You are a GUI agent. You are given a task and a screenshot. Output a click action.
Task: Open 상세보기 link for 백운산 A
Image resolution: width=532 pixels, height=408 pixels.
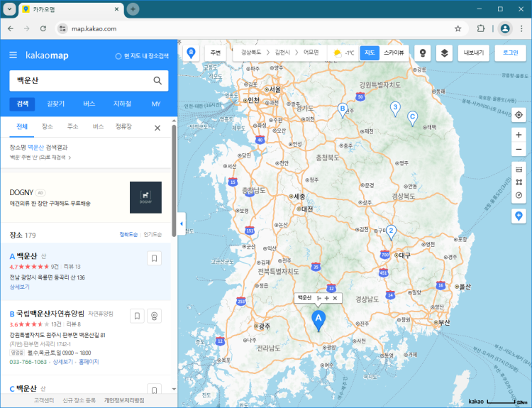tap(19, 287)
